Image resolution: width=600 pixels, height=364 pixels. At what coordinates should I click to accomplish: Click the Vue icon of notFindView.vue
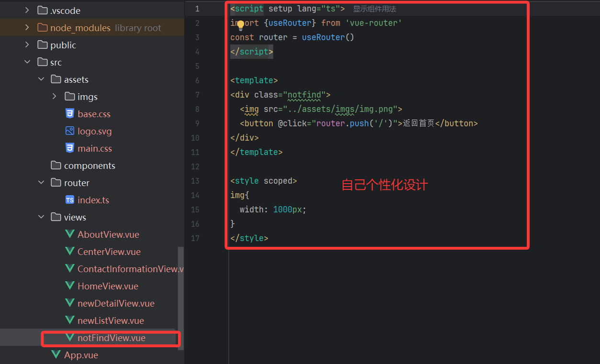click(x=70, y=338)
